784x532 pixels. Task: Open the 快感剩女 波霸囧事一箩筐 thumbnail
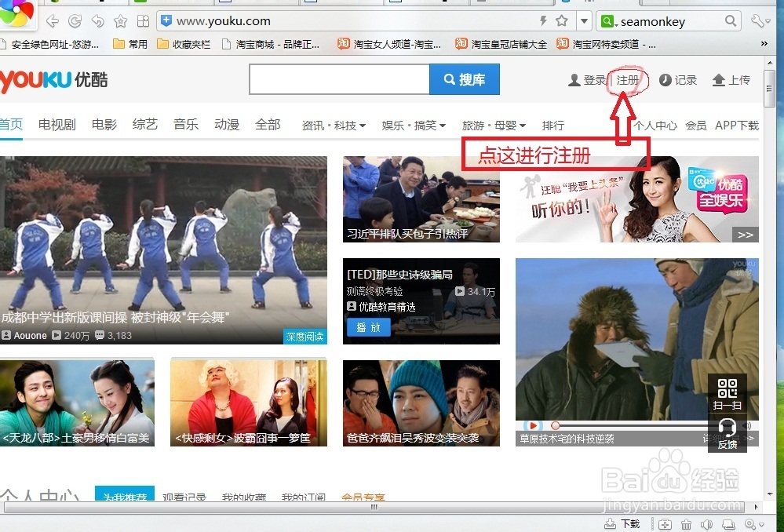[249, 403]
